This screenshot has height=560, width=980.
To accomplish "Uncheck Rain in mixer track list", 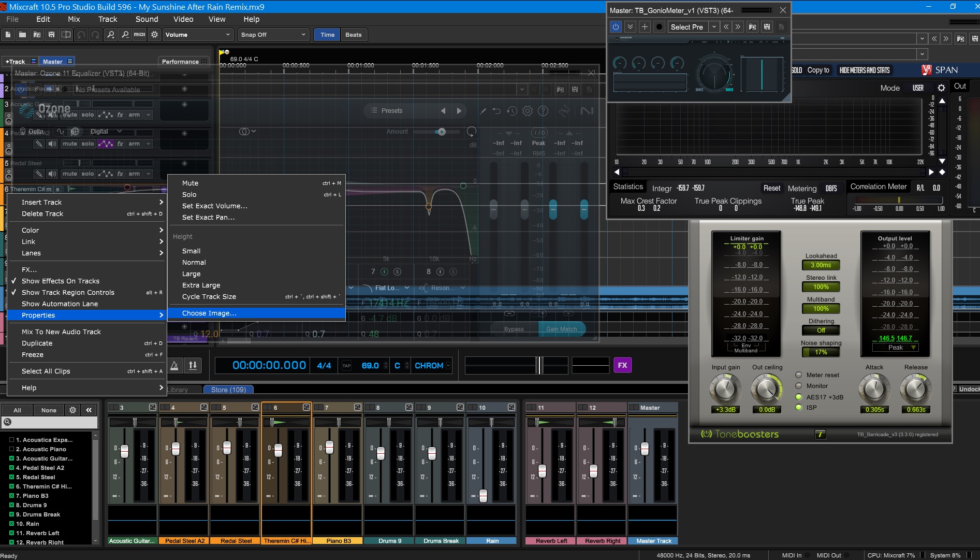I will pyautogui.click(x=11, y=524).
